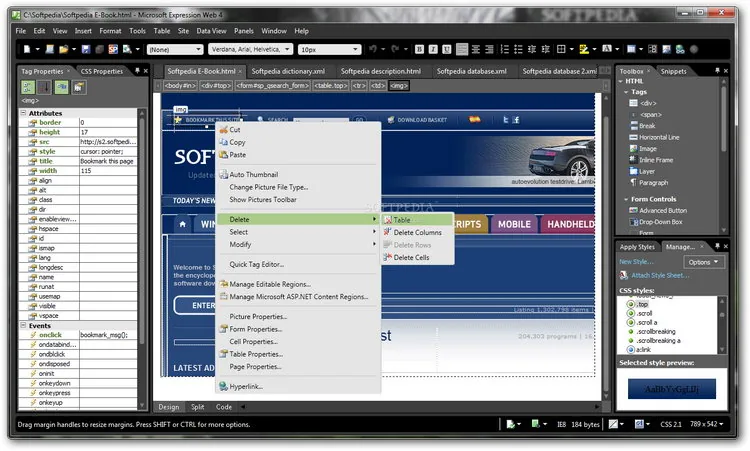Click the Undo toolbar icon
This screenshot has height=451, width=750.
[x=373, y=49]
